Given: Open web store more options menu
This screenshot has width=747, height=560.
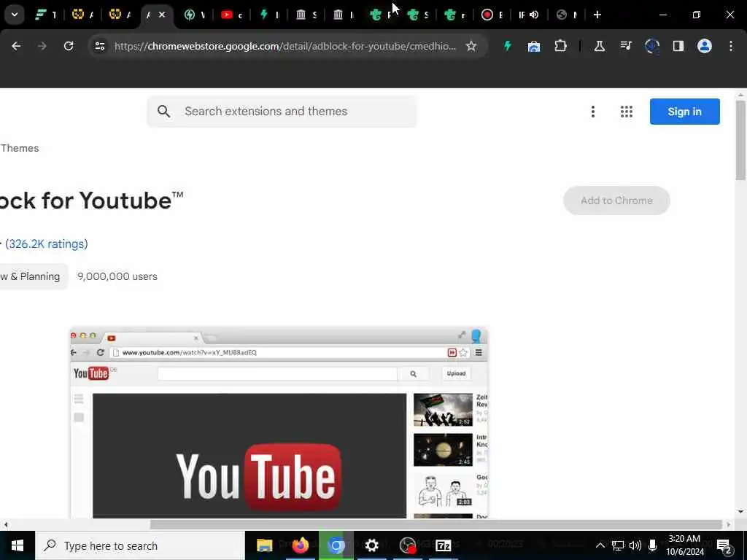Looking at the screenshot, I should point(592,112).
